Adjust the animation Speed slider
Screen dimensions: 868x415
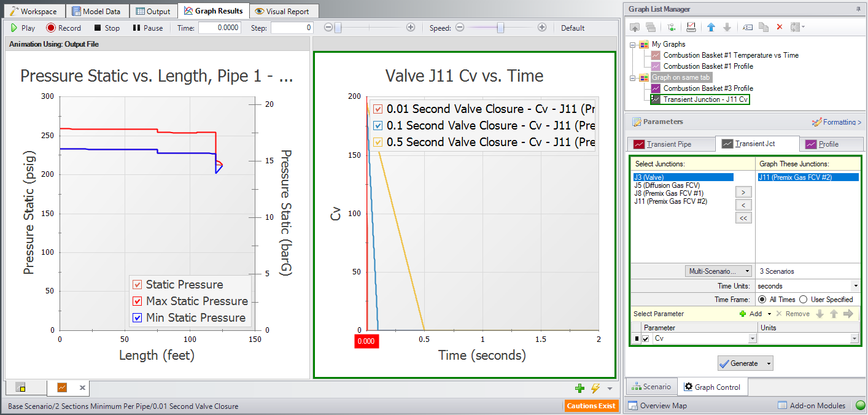pos(501,28)
